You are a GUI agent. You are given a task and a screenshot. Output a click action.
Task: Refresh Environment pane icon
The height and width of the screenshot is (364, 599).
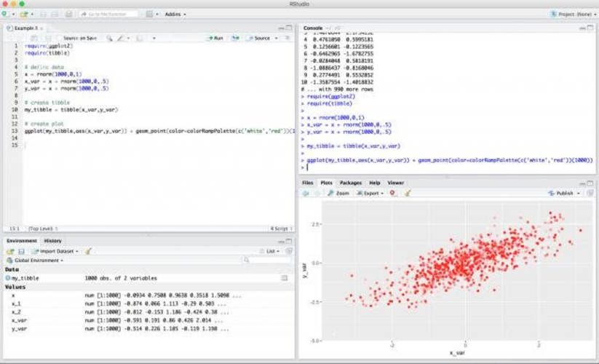tap(289, 251)
